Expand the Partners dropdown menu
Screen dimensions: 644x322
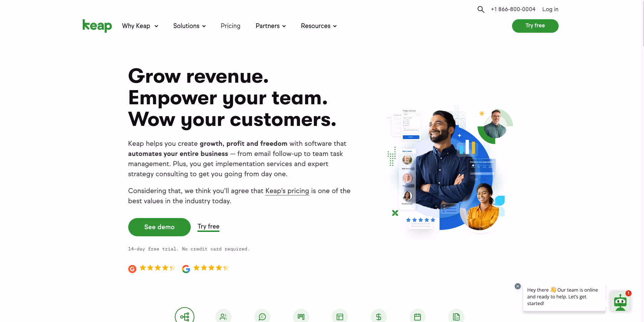click(x=271, y=26)
